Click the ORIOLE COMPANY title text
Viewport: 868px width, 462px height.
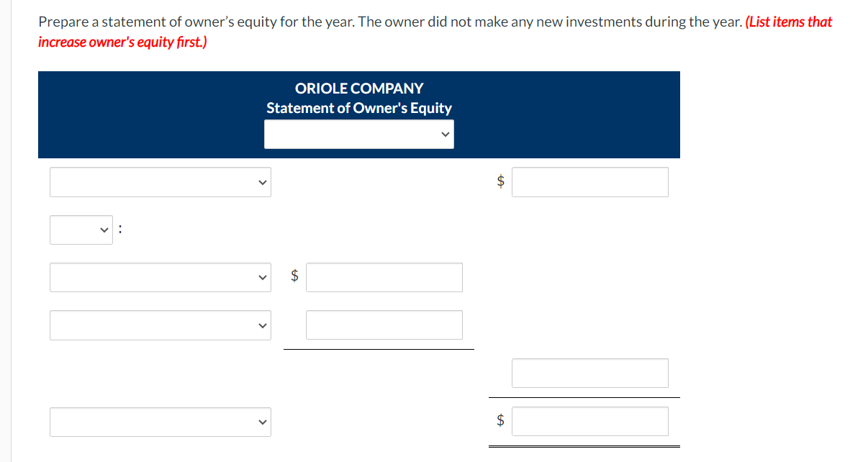(358, 88)
